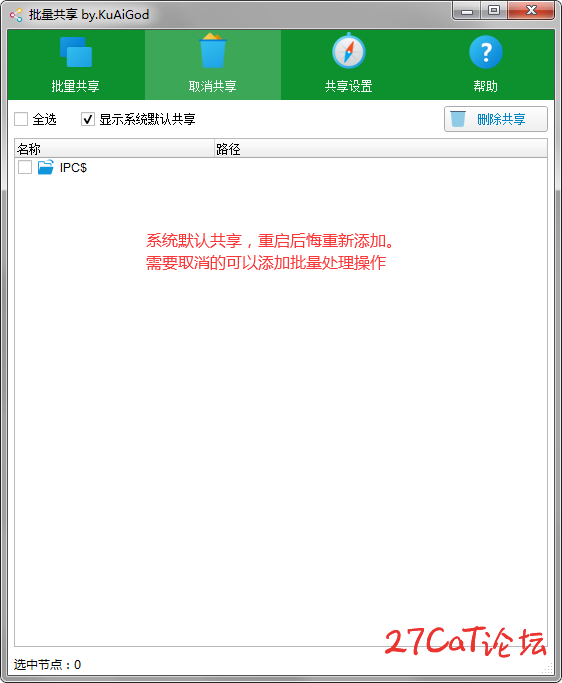The height and width of the screenshot is (683, 562).
Task: Click the 共享设置 label text
Action: pos(349,86)
